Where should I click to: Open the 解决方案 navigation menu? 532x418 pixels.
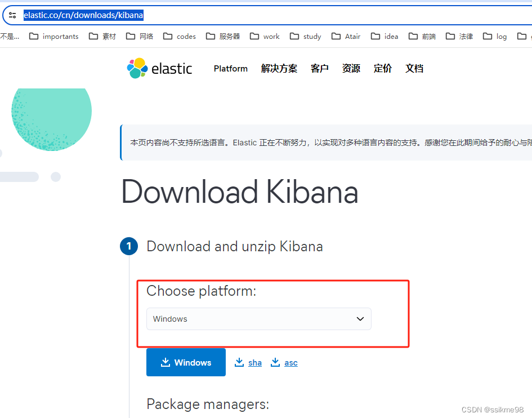pyautogui.click(x=279, y=69)
